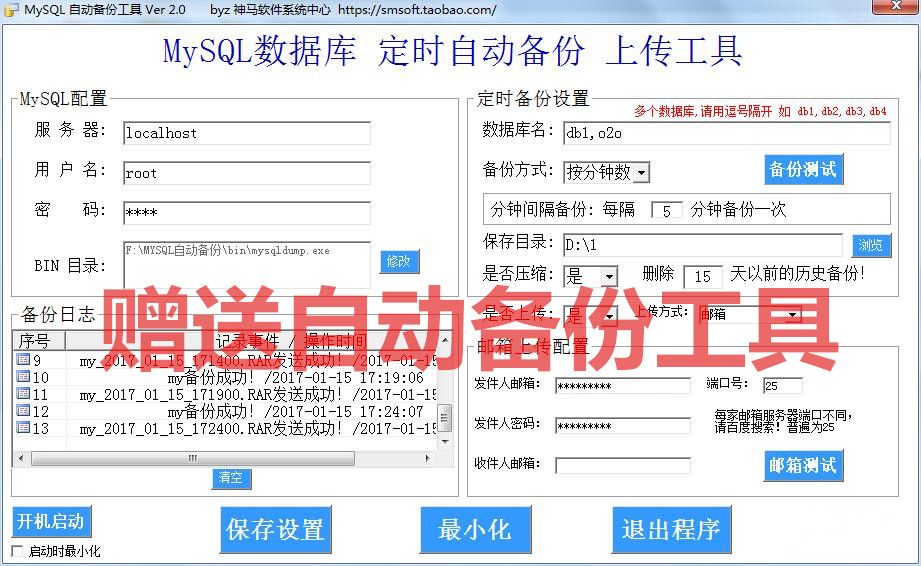Select the row icon for log entry 11
Screen dimensions: 921x566
point(23,393)
